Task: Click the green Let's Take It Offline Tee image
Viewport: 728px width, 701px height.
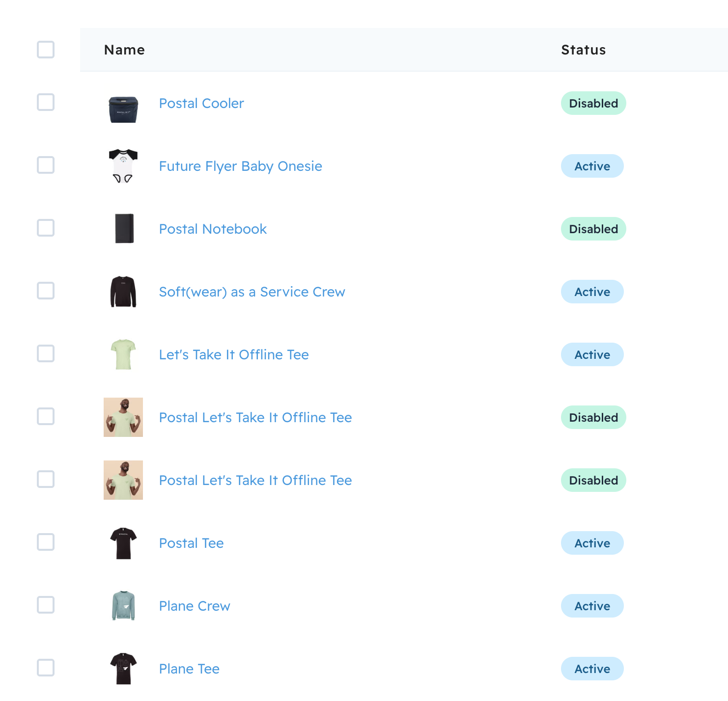Action: pyautogui.click(x=123, y=354)
